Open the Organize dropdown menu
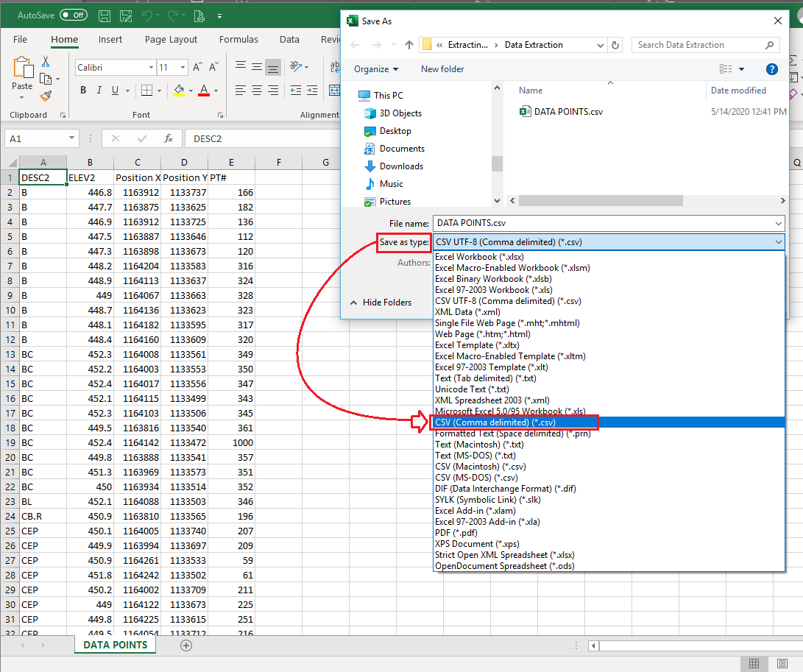 coord(375,69)
